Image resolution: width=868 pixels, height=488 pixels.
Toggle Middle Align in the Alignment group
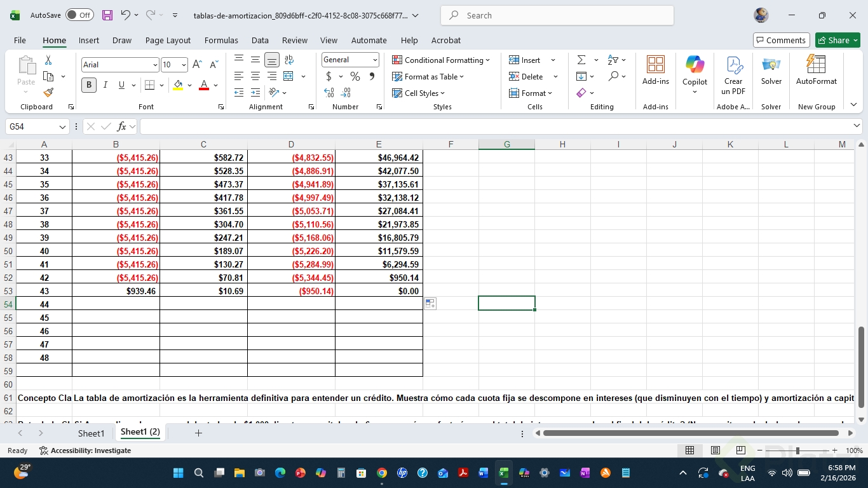pos(255,60)
